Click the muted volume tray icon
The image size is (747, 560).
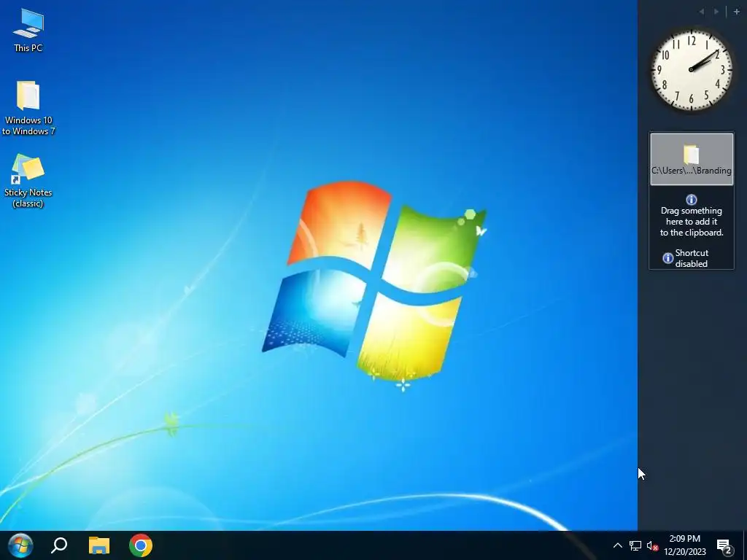[652, 545]
